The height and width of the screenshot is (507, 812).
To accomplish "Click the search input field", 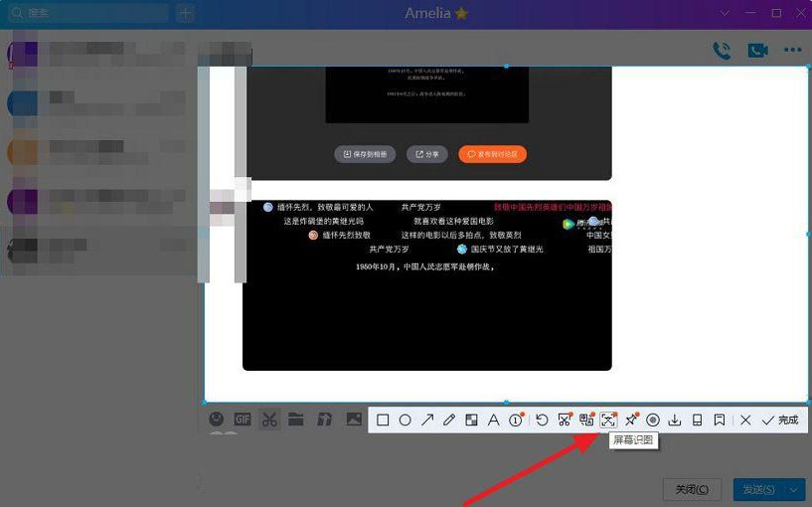I will [94, 13].
